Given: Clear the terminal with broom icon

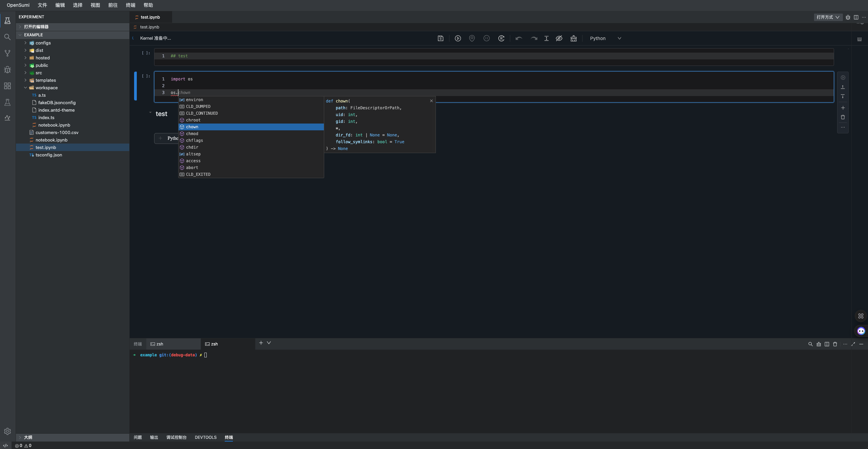Looking at the screenshot, I should coord(819,344).
